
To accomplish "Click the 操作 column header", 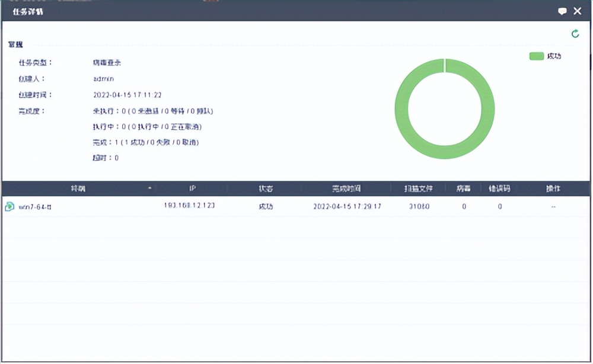I will pyautogui.click(x=553, y=189).
